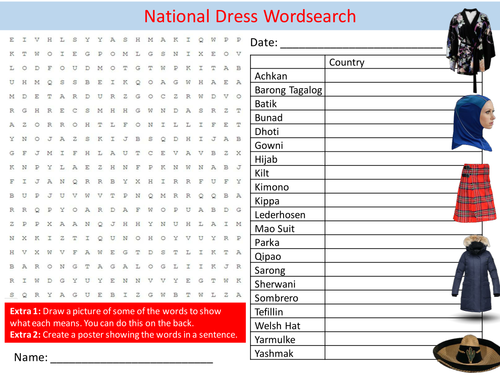Select the word Hijab in the list

pyautogui.click(x=266, y=160)
